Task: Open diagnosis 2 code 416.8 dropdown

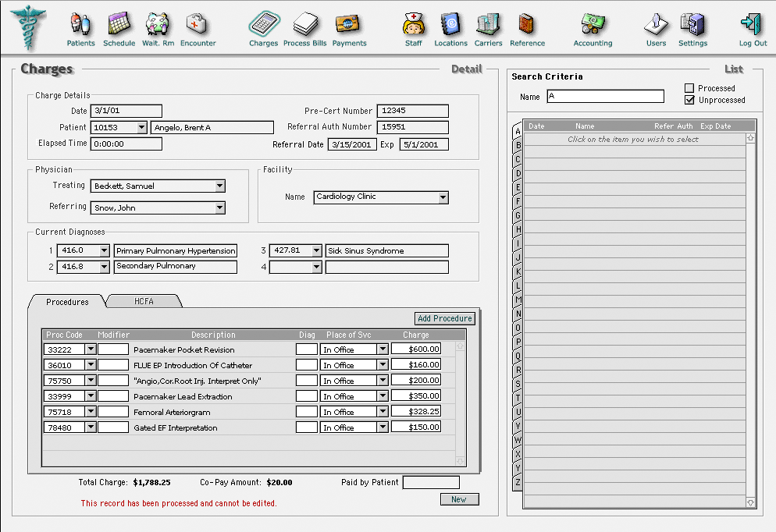Action: tap(104, 267)
